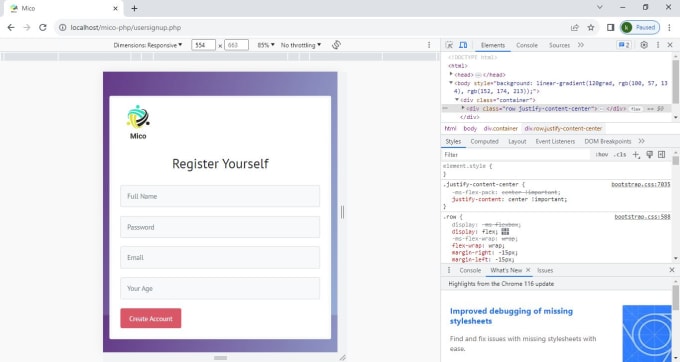680x362 pixels.
Task: Select body in DOM breadcrumb
Action: [470, 128]
